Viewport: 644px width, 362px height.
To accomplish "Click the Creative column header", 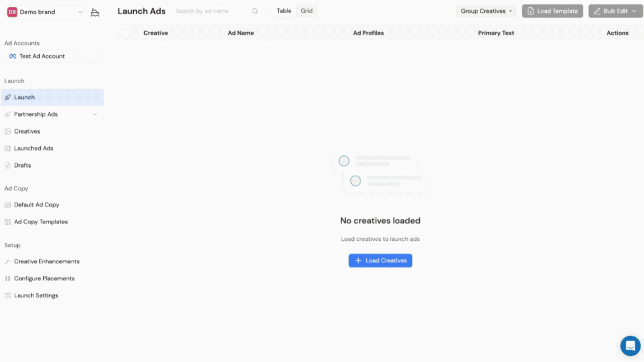I will point(155,34).
